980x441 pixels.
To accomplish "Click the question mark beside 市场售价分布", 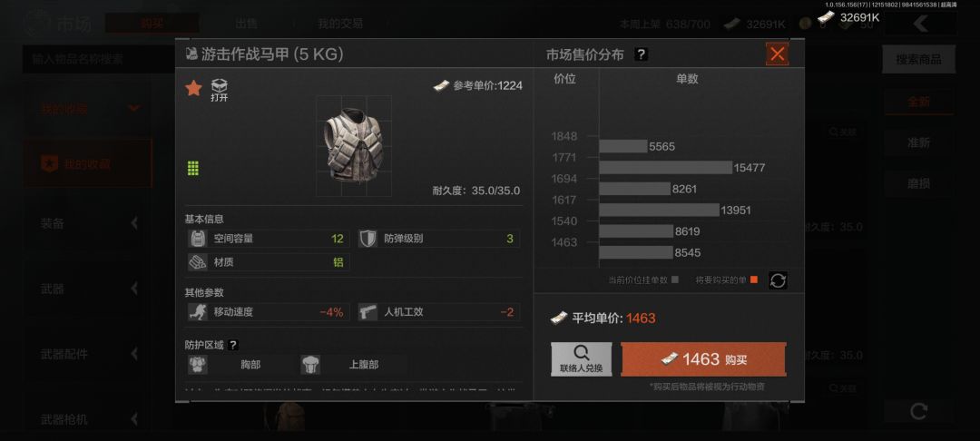I will (641, 54).
